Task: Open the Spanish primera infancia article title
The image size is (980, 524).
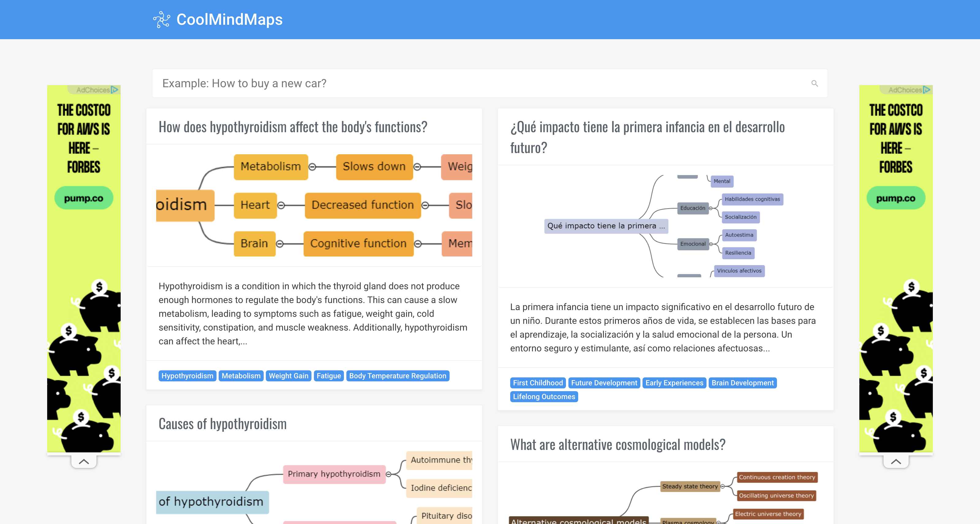Action: click(x=647, y=137)
